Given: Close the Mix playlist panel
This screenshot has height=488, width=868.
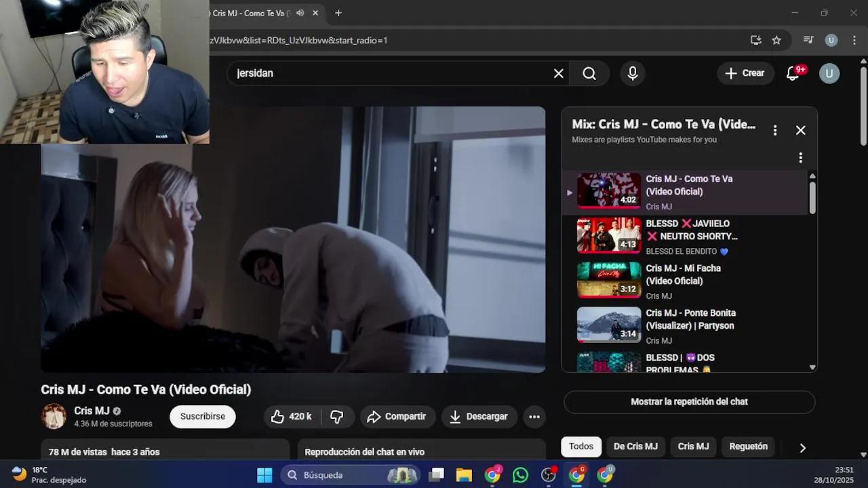Looking at the screenshot, I should (x=800, y=130).
